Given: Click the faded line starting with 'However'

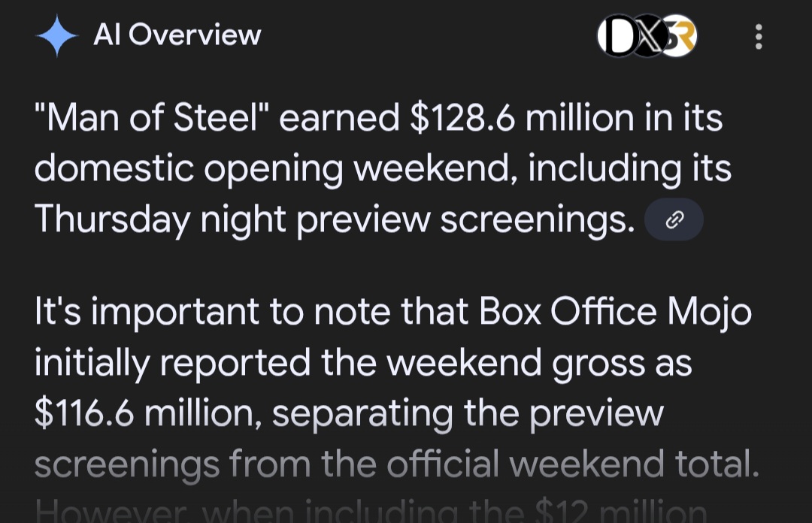Looking at the screenshot, I should [x=370, y=510].
